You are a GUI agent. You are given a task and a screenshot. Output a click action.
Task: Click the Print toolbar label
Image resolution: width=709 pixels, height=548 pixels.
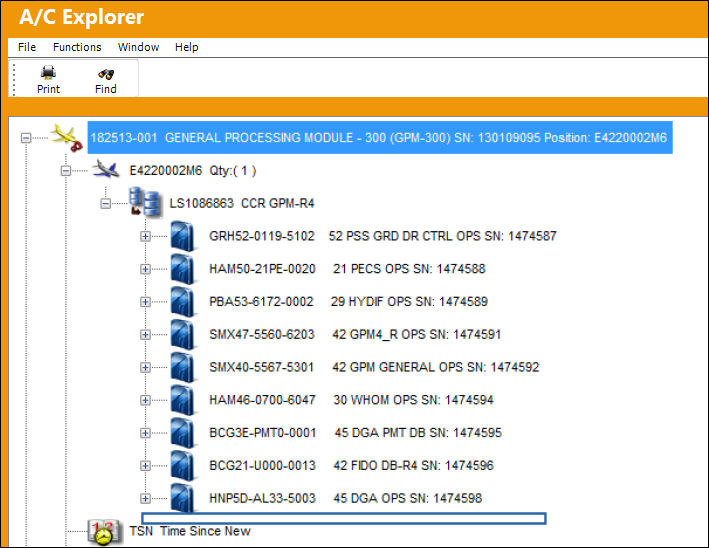pos(48,89)
